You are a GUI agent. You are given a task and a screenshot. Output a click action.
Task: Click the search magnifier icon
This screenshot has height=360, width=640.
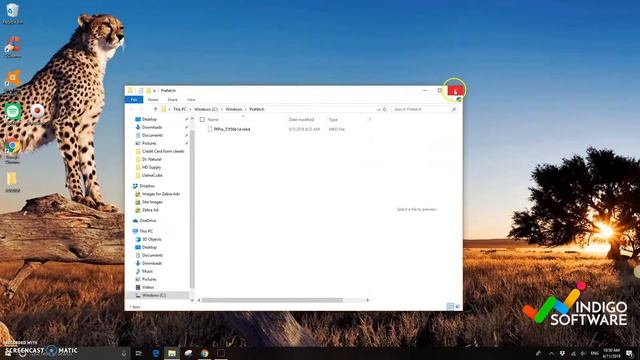click(453, 109)
